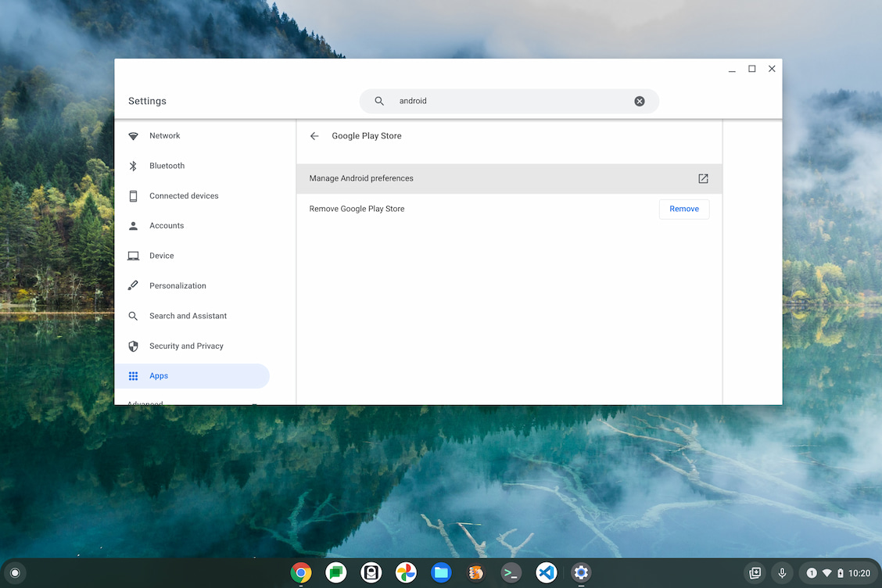882x588 pixels.
Task: Click inside the Settings search field
Action: tap(508, 100)
